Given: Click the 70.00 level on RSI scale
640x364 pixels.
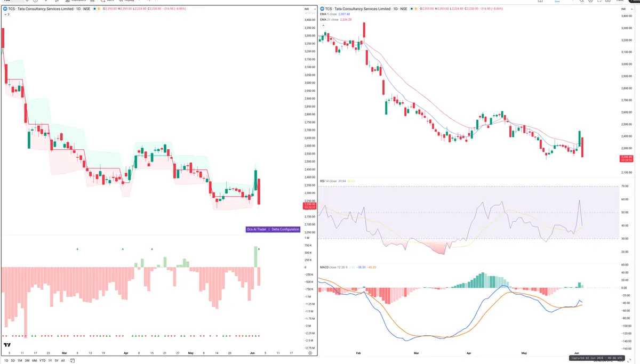Looking at the screenshot, I should click(625, 187).
